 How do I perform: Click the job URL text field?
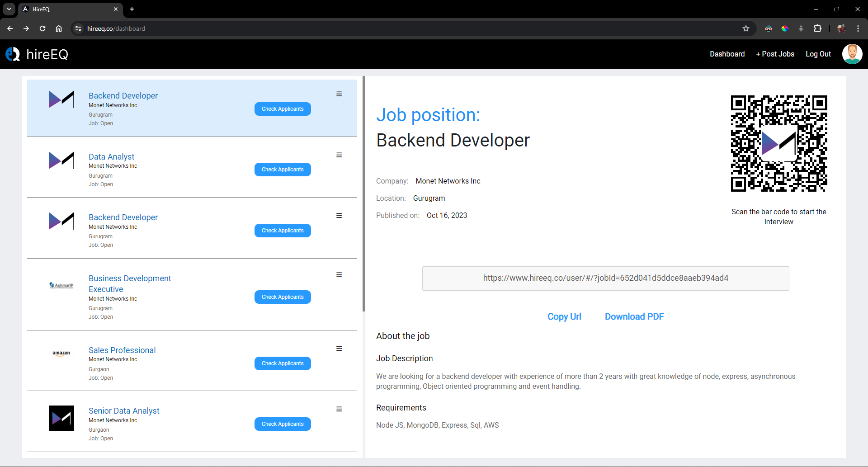pos(605,278)
